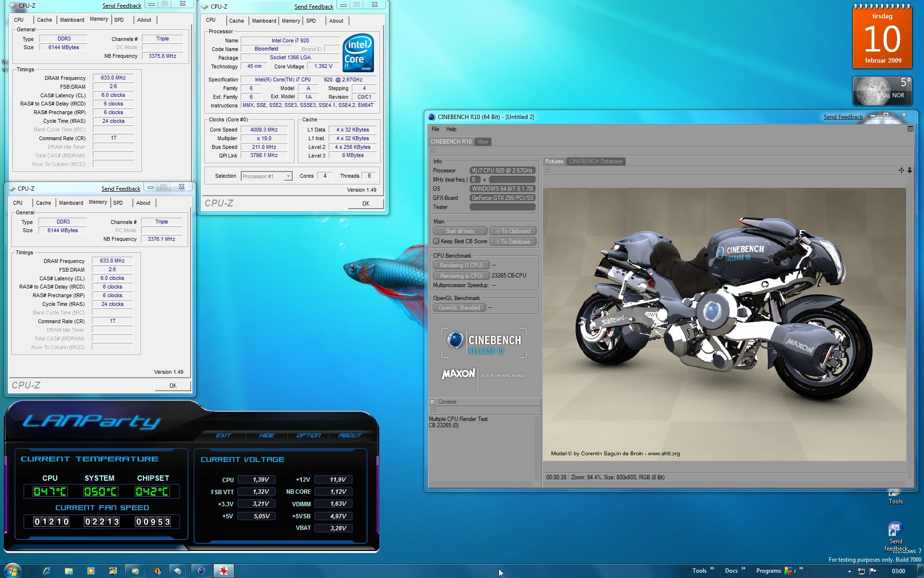Screen dimensions: 924x578
Task: Click the red splat taskbar button
Action: [x=224, y=571]
